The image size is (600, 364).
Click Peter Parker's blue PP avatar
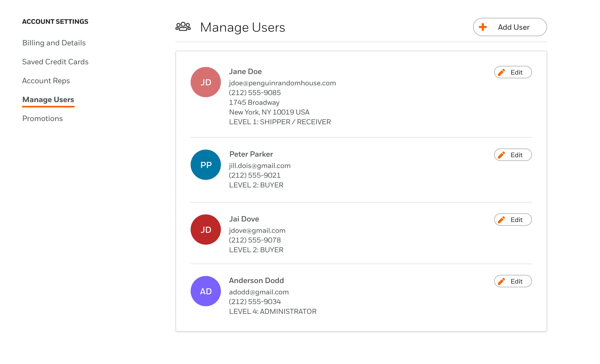[x=206, y=165]
